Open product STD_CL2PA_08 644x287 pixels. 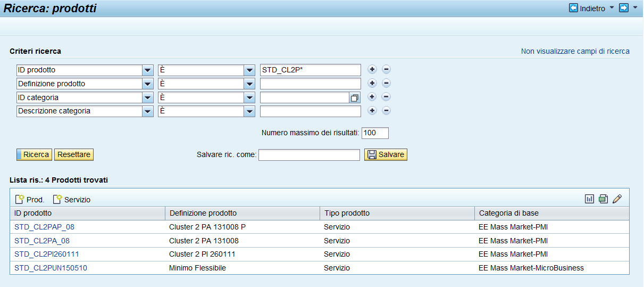(x=42, y=241)
